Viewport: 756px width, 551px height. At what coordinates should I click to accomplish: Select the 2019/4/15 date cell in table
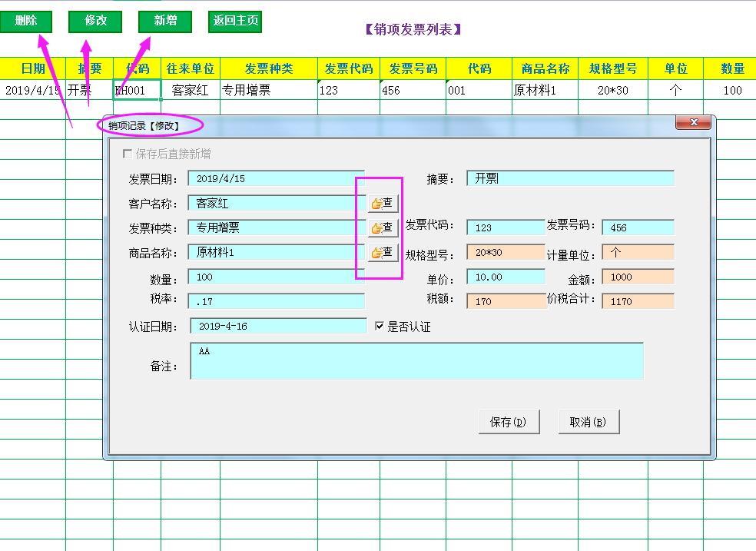[32, 88]
